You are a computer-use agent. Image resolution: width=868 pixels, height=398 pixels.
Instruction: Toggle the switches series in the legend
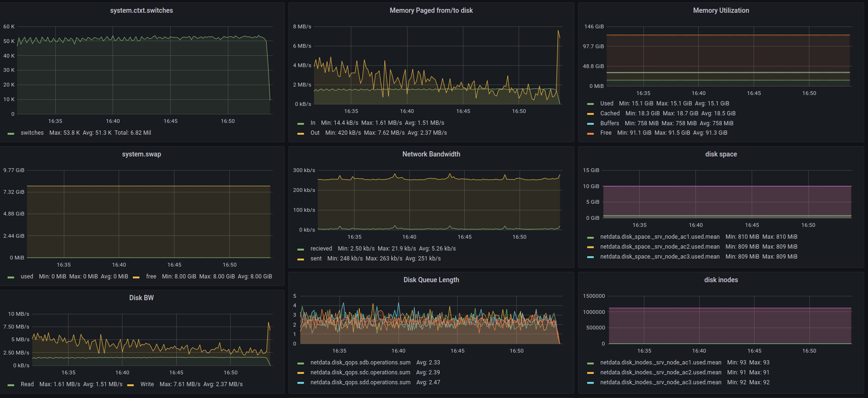(32, 133)
